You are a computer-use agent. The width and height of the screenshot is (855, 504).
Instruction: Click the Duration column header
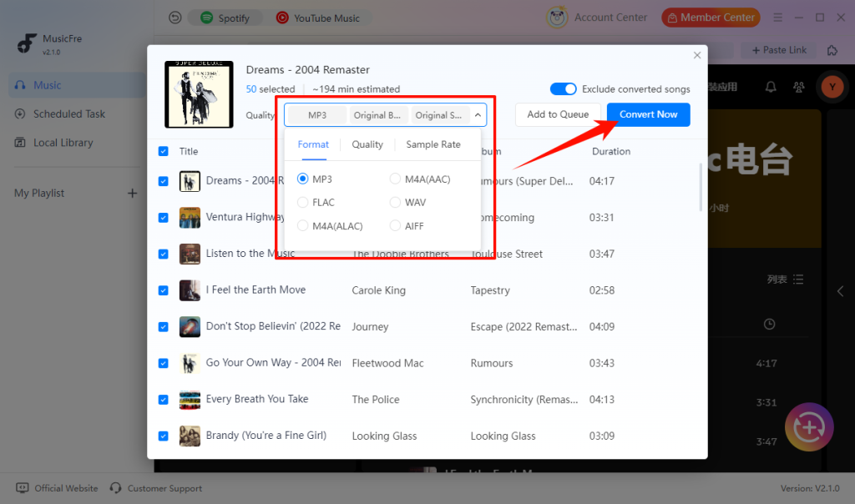[611, 152]
